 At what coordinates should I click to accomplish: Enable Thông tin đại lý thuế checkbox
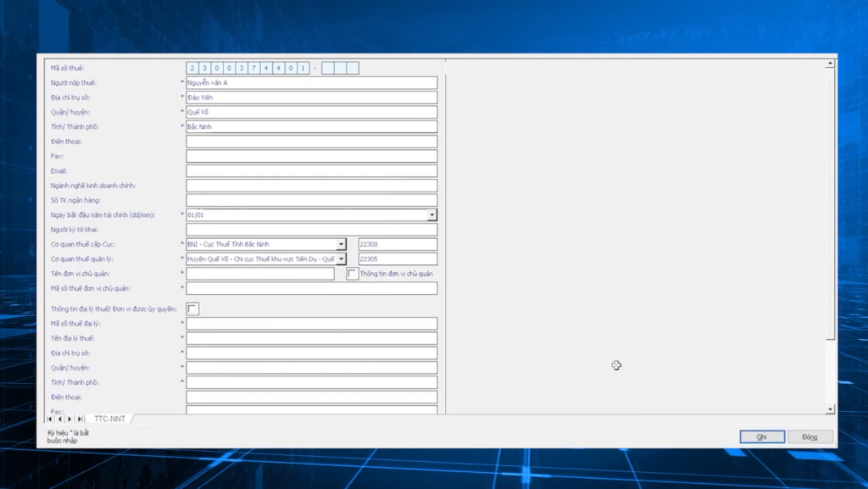pyautogui.click(x=192, y=308)
